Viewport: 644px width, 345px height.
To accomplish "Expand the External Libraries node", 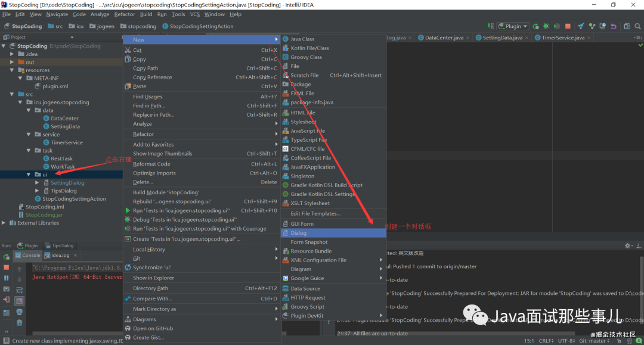I will pyautogui.click(x=4, y=223).
